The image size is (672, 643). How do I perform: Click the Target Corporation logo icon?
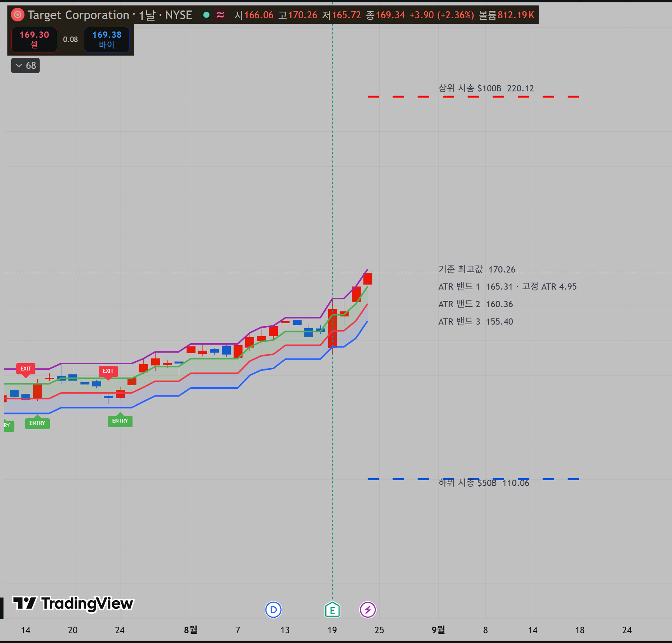point(17,15)
